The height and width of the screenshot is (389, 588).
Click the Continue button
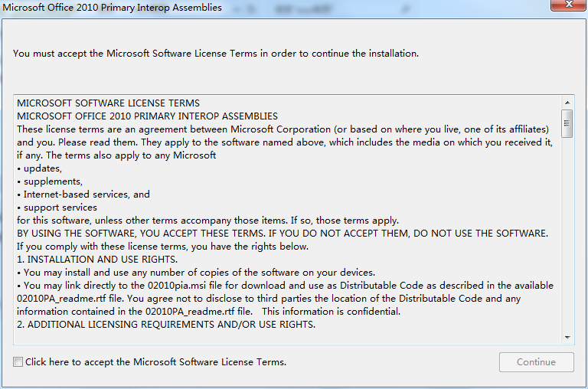point(536,362)
